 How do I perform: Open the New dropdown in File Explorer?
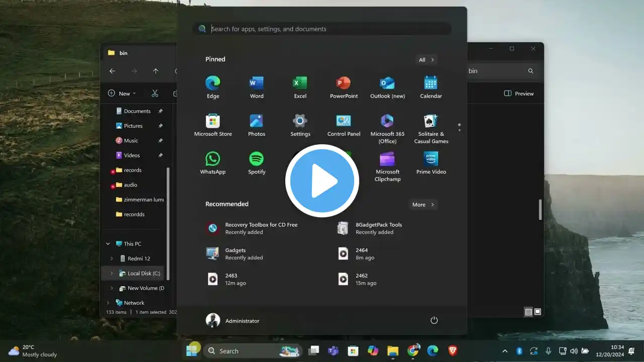(x=122, y=94)
